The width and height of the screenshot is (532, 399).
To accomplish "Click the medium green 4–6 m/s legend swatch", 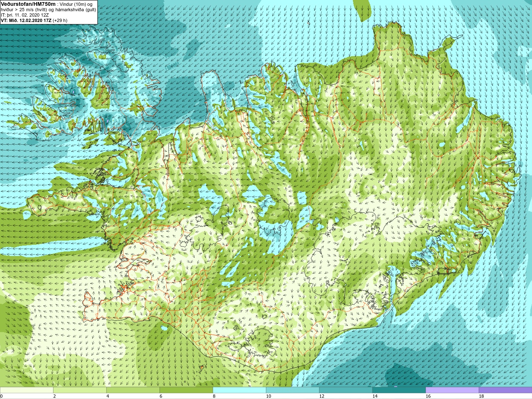I will 133,390.
